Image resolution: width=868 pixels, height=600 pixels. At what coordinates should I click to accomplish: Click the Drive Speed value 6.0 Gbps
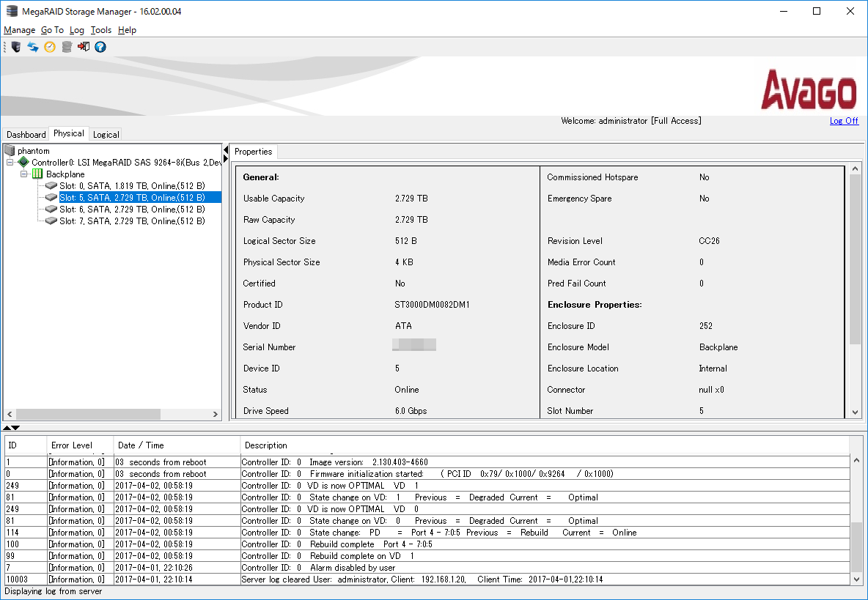(x=411, y=411)
